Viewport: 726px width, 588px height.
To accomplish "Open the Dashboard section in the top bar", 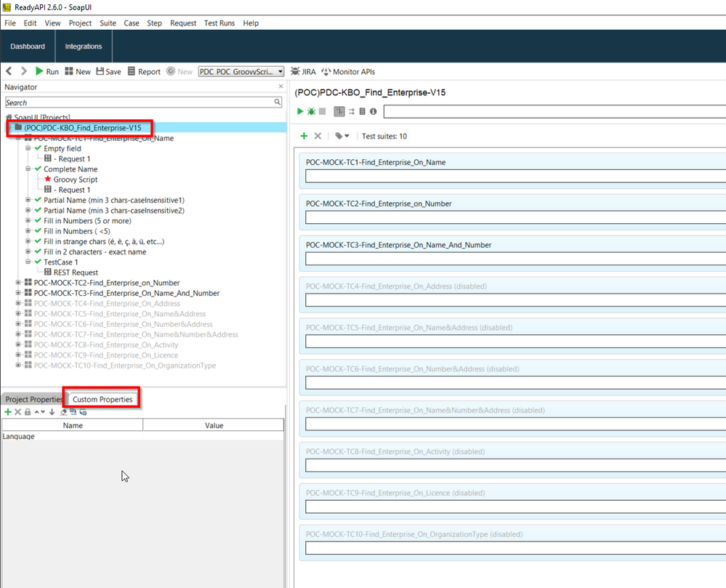I will 28,47.
